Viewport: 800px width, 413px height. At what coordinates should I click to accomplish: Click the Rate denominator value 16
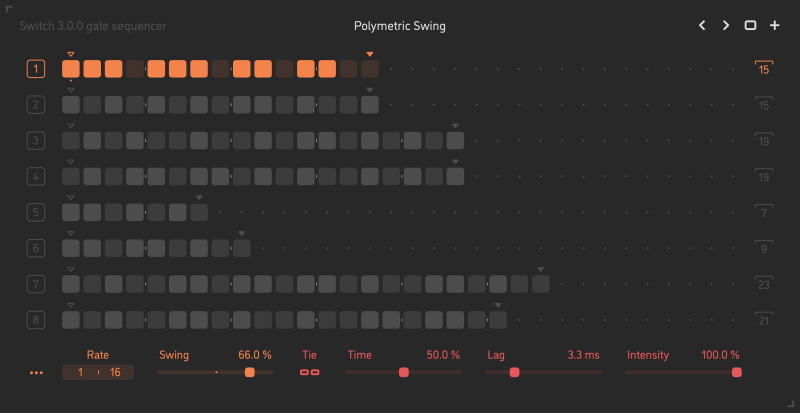pos(116,373)
